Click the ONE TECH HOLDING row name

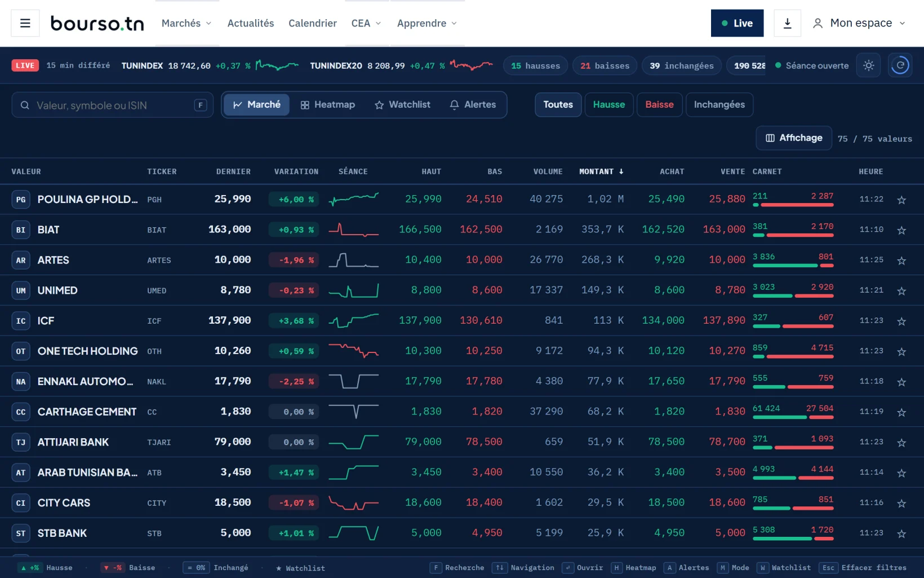pyautogui.click(x=88, y=351)
